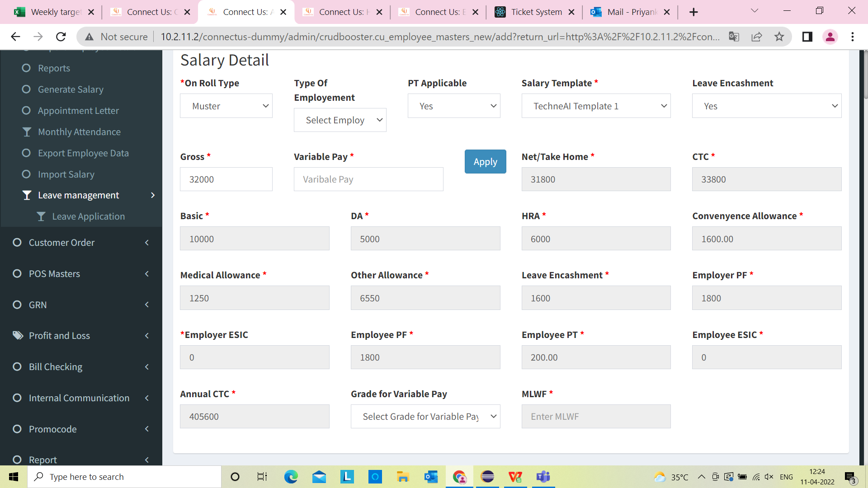The image size is (868, 488).
Task: Click the translate page icon
Action: [x=734, y=37]
